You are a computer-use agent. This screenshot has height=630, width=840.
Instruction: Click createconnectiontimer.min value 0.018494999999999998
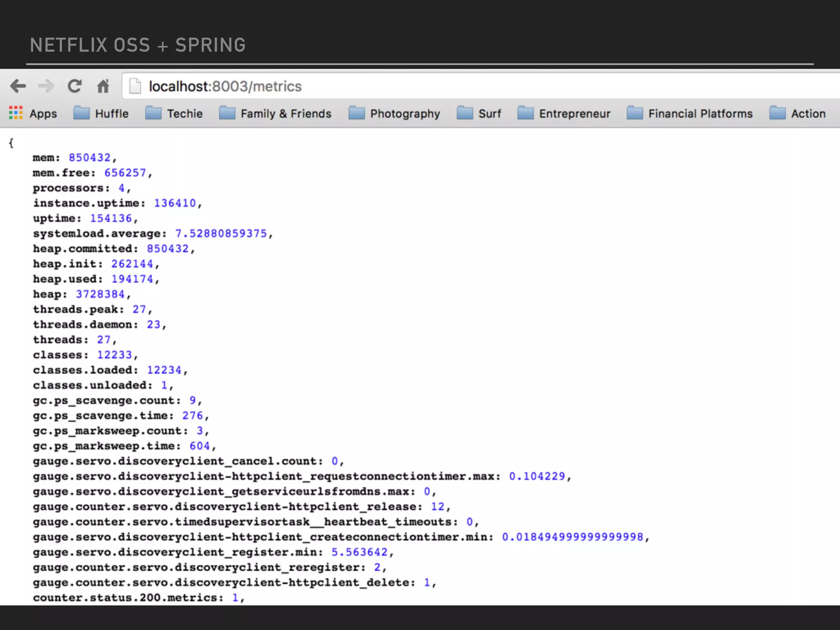[x=573, y=537]
